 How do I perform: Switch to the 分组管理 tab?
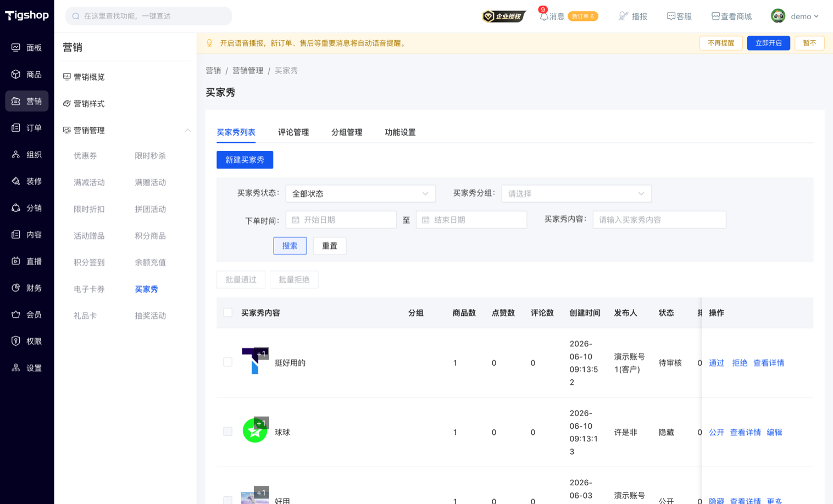[347, 132]
